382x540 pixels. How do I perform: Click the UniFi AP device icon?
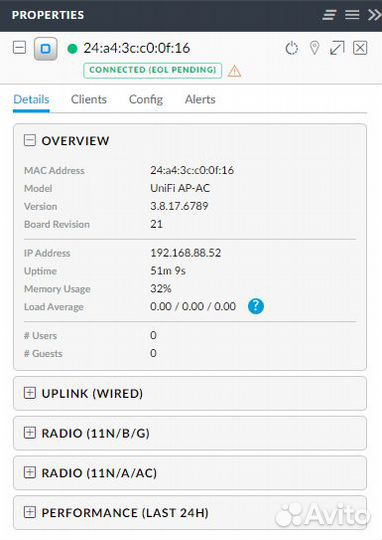45,49
